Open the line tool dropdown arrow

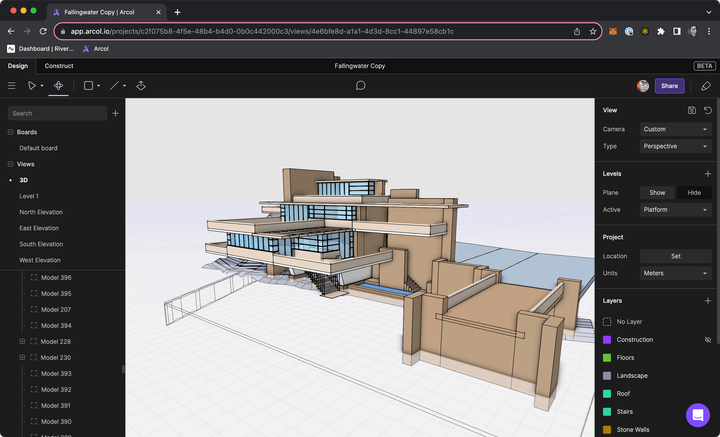coord(124,86)
